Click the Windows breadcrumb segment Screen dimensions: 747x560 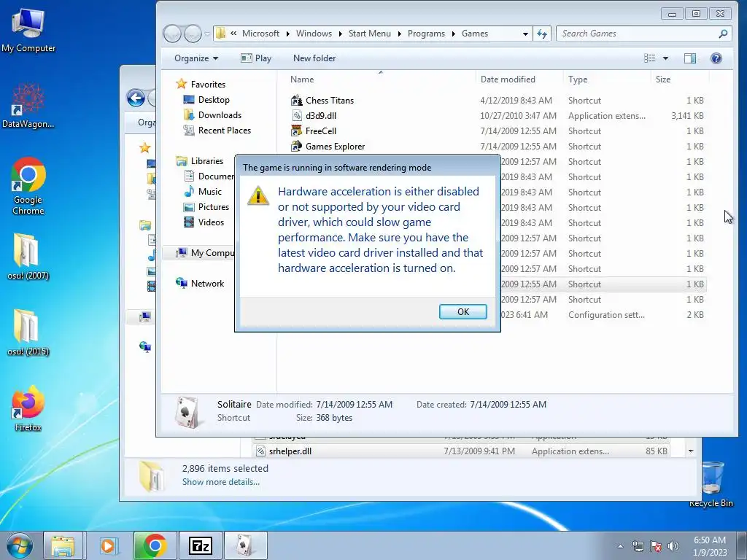[314, 34]
